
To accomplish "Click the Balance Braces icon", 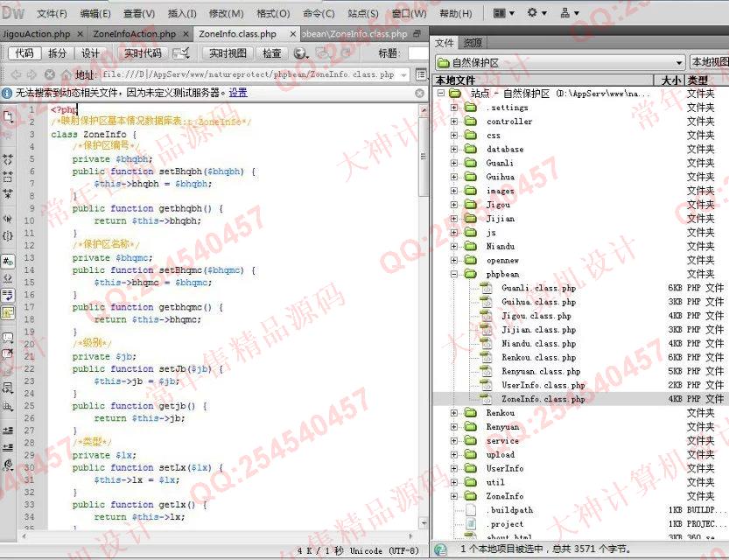I will pos(8,235).
